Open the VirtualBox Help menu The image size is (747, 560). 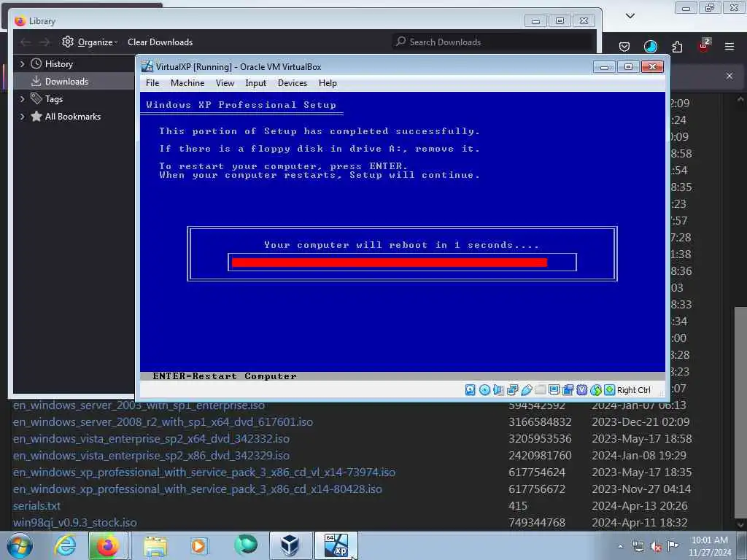point(328,83)
